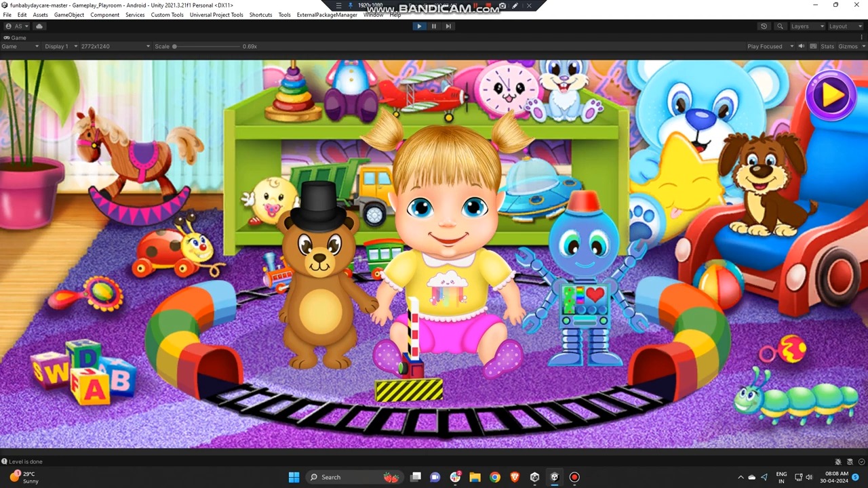The image size is (868, 488).
Task: Toggle the mute audio icon
Action: (x=802, y=46)
